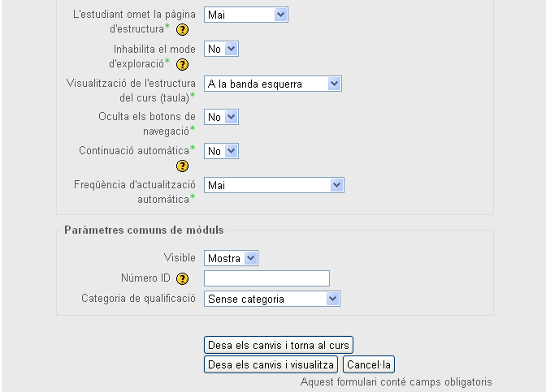The width and height of the screenshot is (546, 392).
Task: Click 'Paràmetres comuns de mòduls' section heading
Action: (x=144, y=230)
